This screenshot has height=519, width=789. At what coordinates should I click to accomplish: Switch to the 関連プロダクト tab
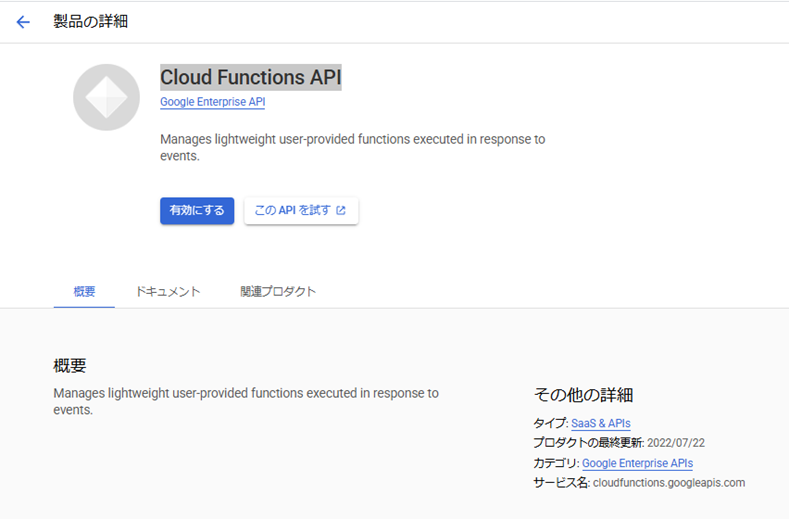point(278,291)
